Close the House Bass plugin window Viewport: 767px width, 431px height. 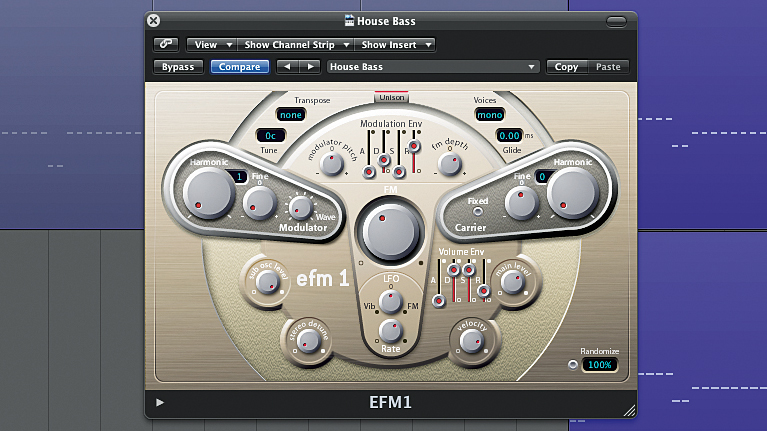coord(153,21)
